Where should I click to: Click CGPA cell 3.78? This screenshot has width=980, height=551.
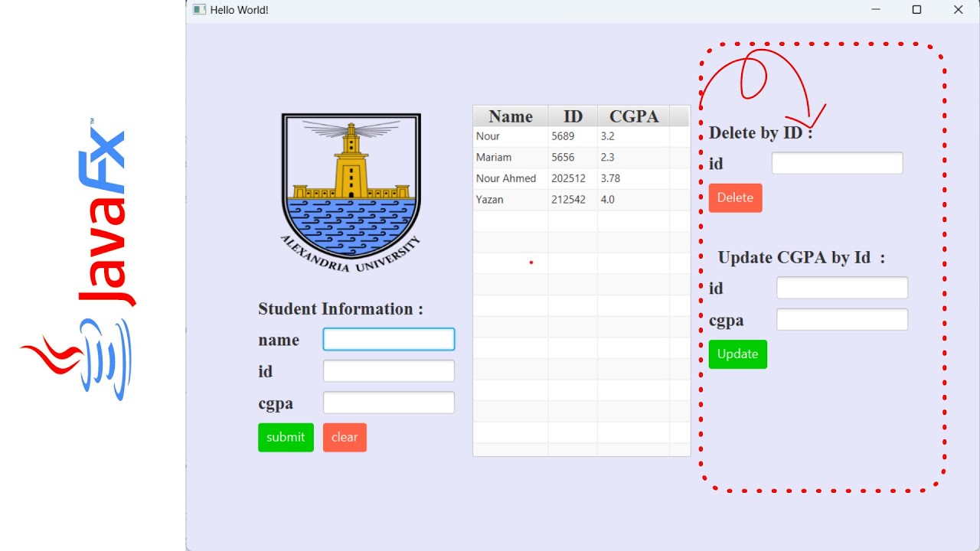tap(633, 178)
